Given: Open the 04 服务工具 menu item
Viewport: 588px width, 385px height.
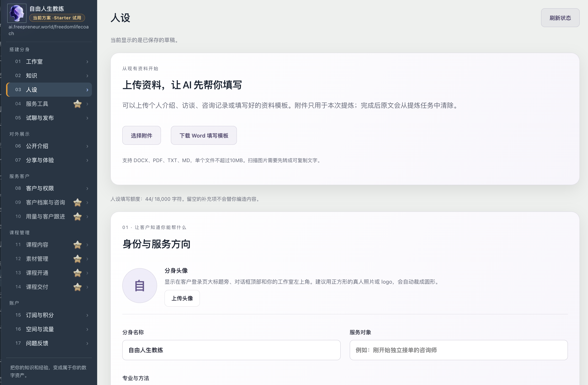Looking at the screenshot, I should click(x=49, y=104).
